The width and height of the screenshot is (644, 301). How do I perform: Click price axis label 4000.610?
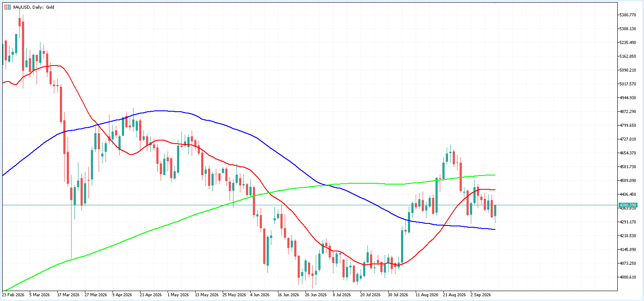point(628,277)
